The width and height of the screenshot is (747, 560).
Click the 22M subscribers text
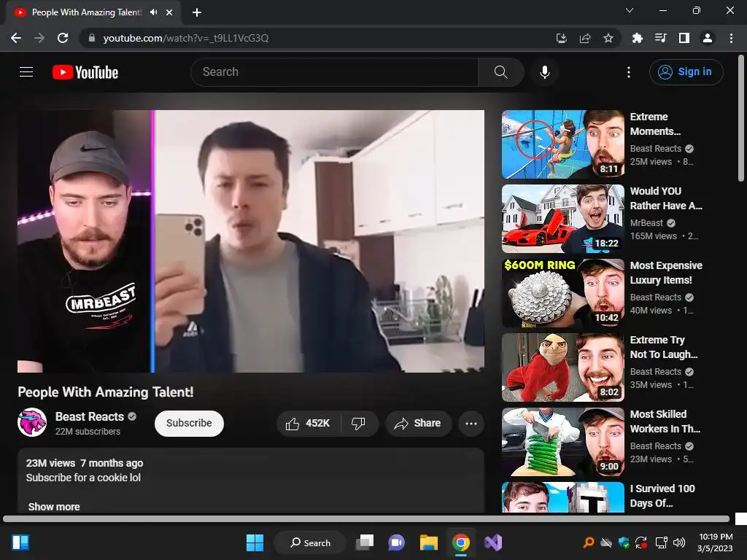(88, 432)
